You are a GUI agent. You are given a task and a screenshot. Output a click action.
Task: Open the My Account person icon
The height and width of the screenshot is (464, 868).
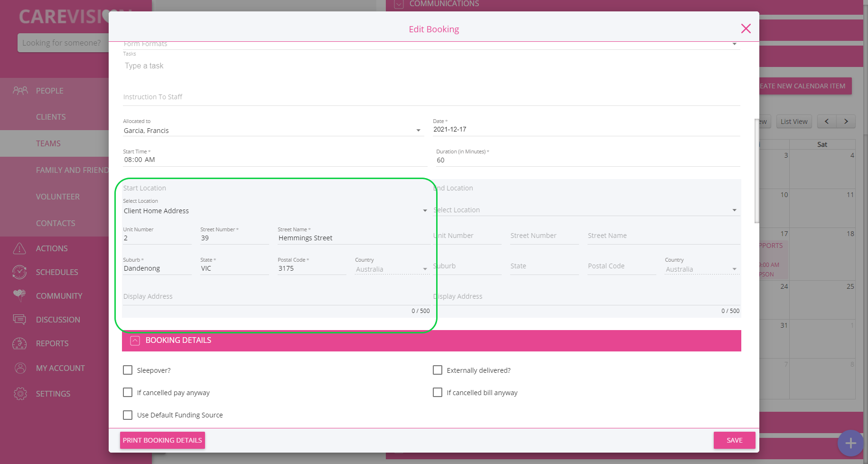click(x=20, y=368)
